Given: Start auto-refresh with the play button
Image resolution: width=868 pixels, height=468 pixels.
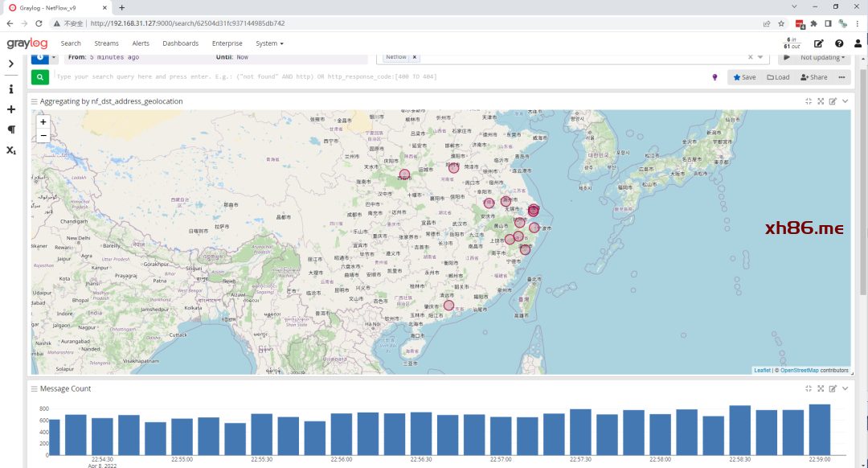Looking at the screenshot, I should pos(786,57).
